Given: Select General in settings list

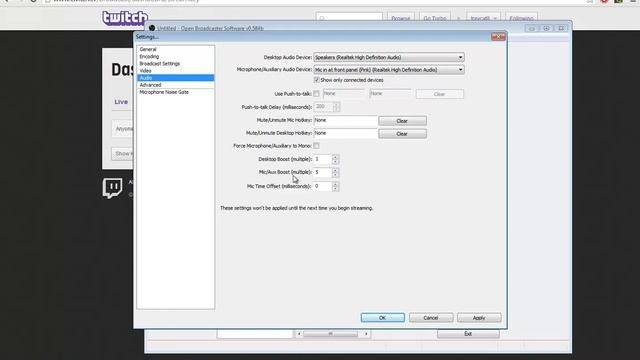Looking at the screenshot, I should click(148, 49).
